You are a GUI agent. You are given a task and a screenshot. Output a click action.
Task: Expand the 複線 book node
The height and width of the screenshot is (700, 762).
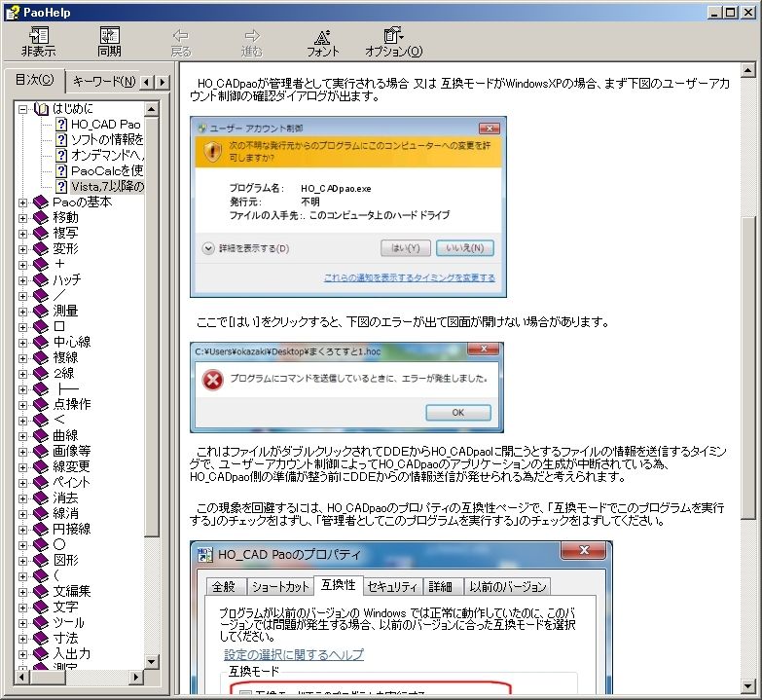click(x=22, y=358)
